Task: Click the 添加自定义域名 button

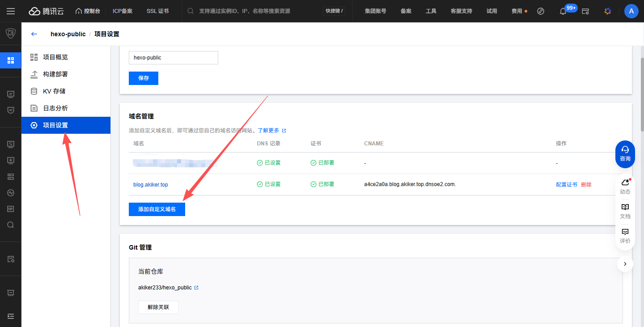Action: tap(157, 209)
